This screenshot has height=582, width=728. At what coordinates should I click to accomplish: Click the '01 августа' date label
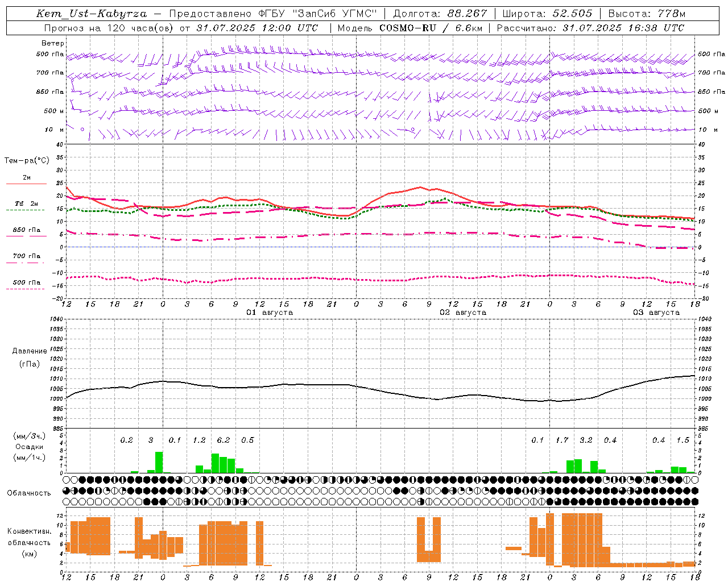click(269, 313)
